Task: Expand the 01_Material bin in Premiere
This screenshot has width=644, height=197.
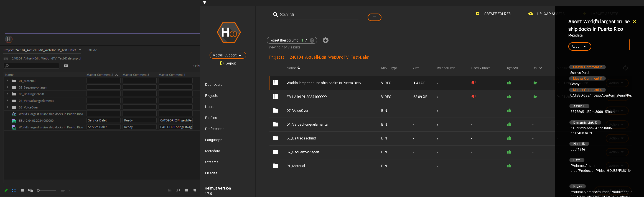Action: (7, 81)
